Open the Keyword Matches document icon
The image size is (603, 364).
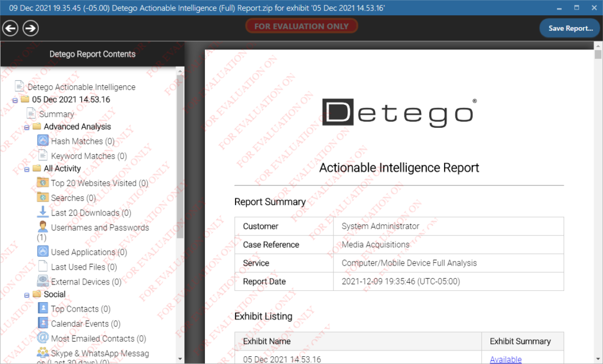[x=43, y=155]
